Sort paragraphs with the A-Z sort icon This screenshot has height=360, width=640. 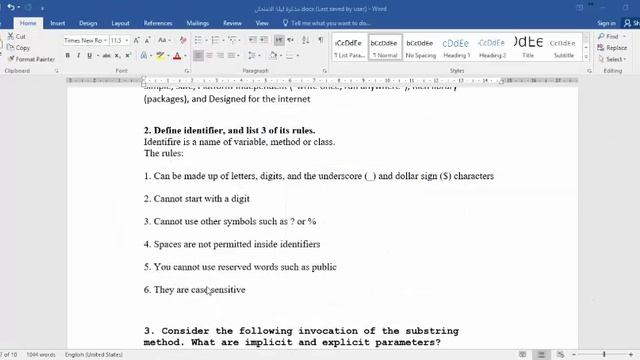[x=306, y=40]
